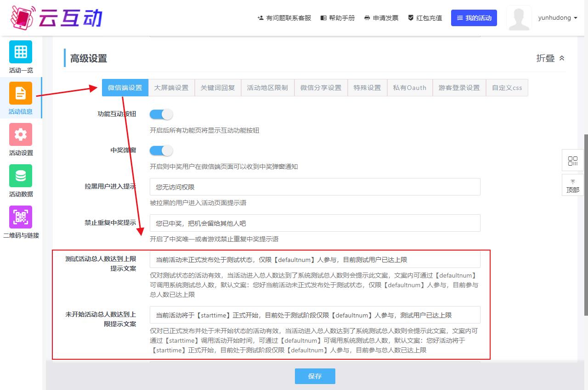
Task: Click the 云互动 logo
Action: [57, 17]
